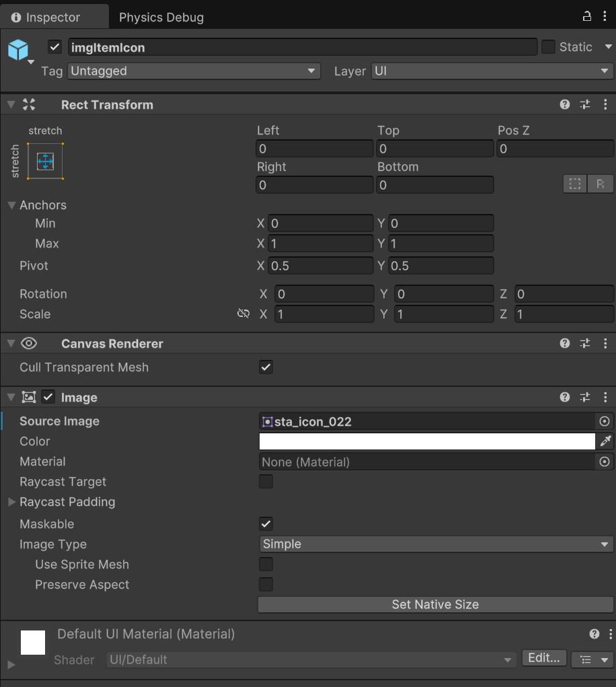Click the color eyedropper picker icon

coord(605,441)
